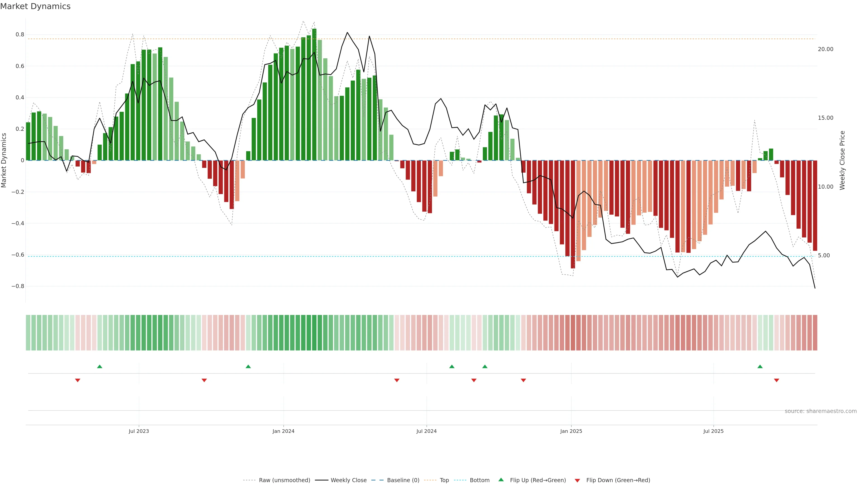Viewport: 868px width, 488px height.
Task: Click the Jan 2025 axis label
Action: [571, 431]
